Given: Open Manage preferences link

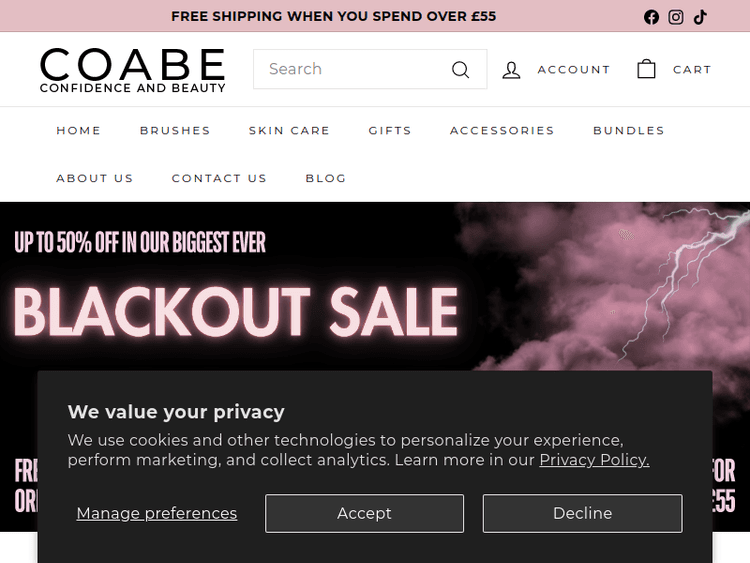Looking at the screenshot, I should pos(157,513).
